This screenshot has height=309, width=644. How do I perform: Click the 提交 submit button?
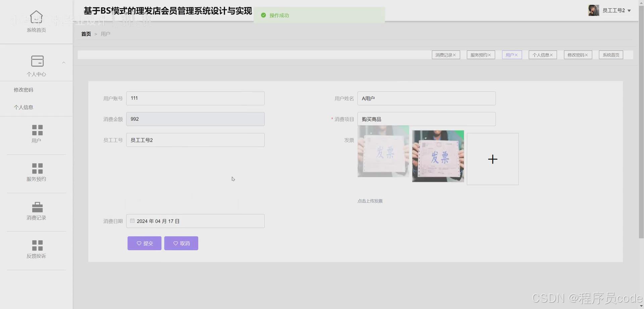click(144, 243)
